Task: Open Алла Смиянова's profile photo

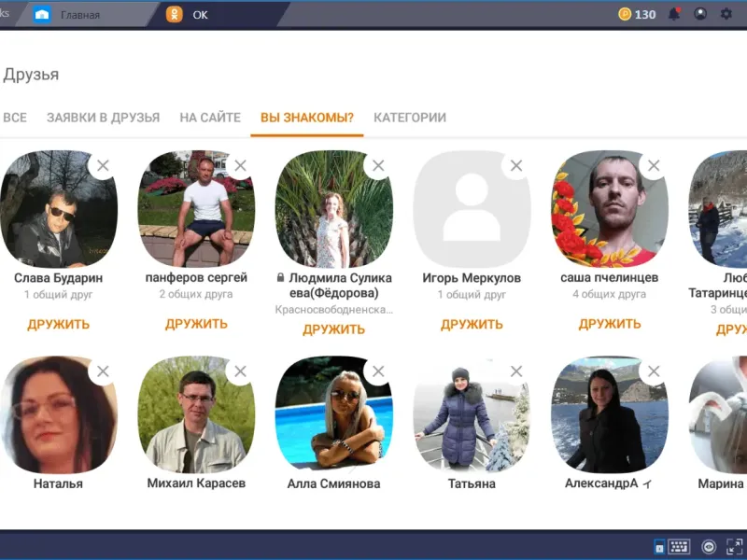Action: (x=334, y=414)
